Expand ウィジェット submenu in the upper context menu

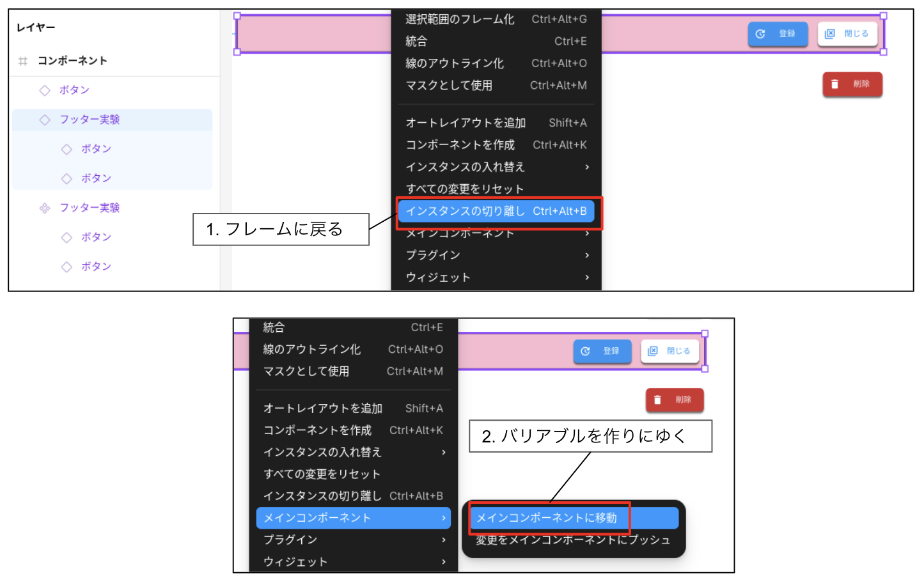coord(496,277)
